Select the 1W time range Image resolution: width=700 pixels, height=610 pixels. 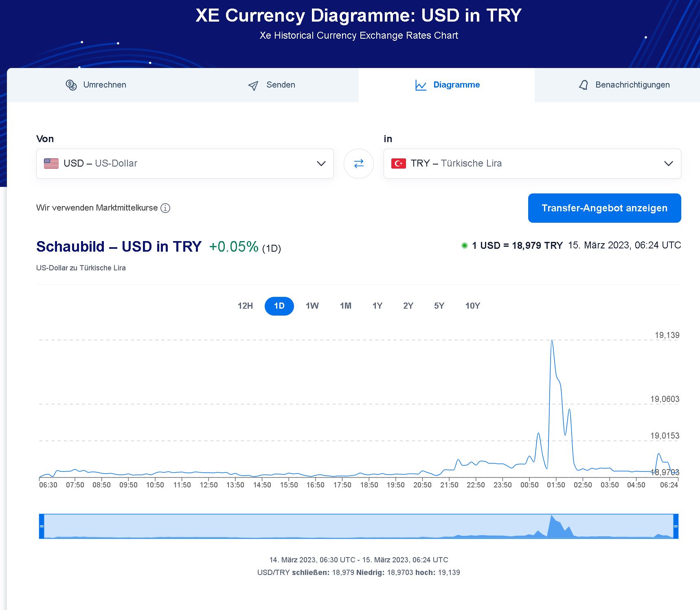pyautogui.click(x=312, y=306)
